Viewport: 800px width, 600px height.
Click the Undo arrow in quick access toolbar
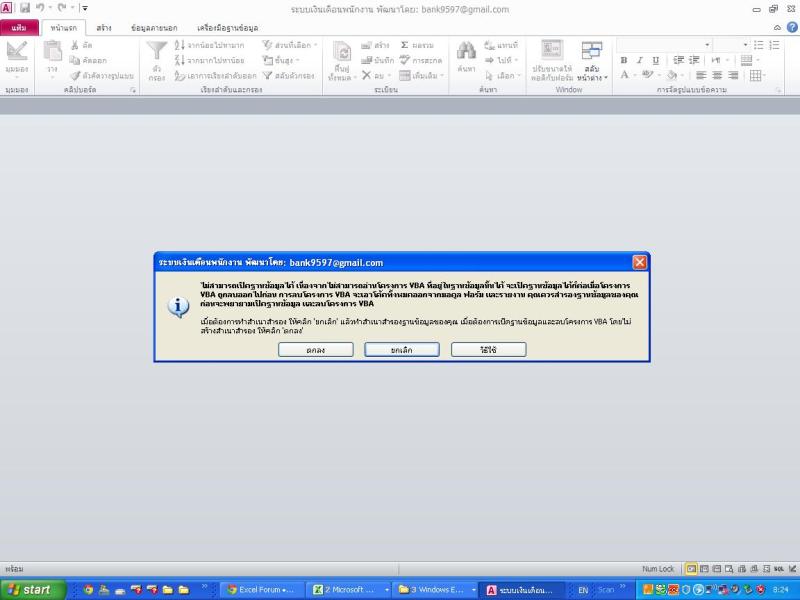point(41,8)
